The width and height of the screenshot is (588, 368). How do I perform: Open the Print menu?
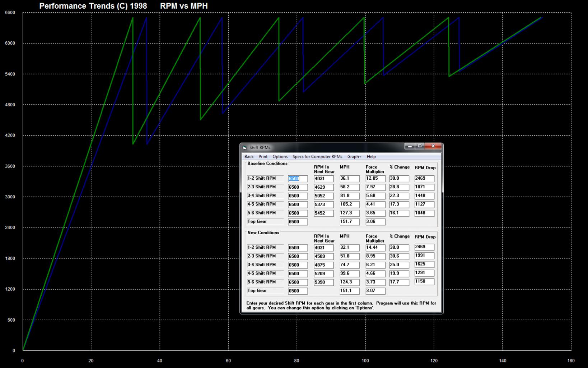coord(263,157)
